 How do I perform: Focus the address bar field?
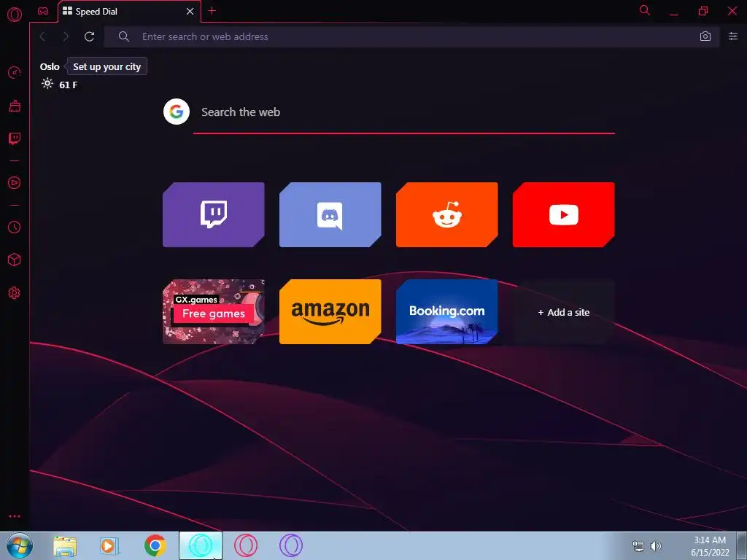click(411, 36)
